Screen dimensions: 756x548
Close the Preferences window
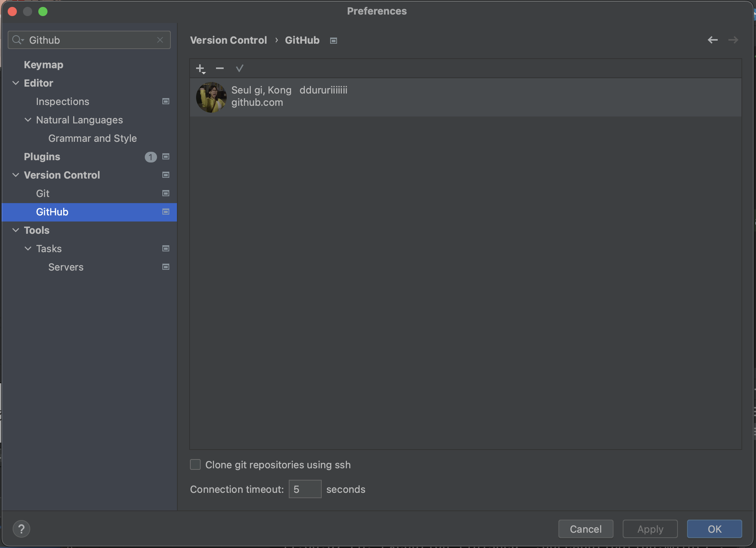coord(12,11)
